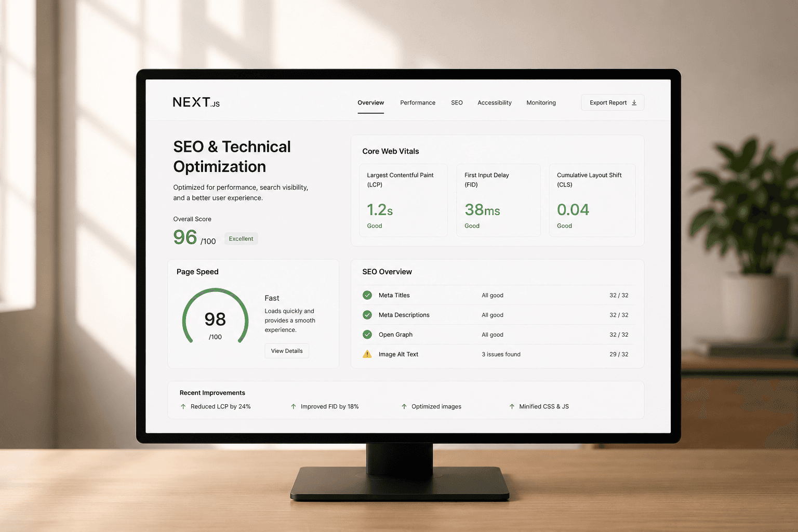Select the Image Alt Text row label

coord(398,354)
